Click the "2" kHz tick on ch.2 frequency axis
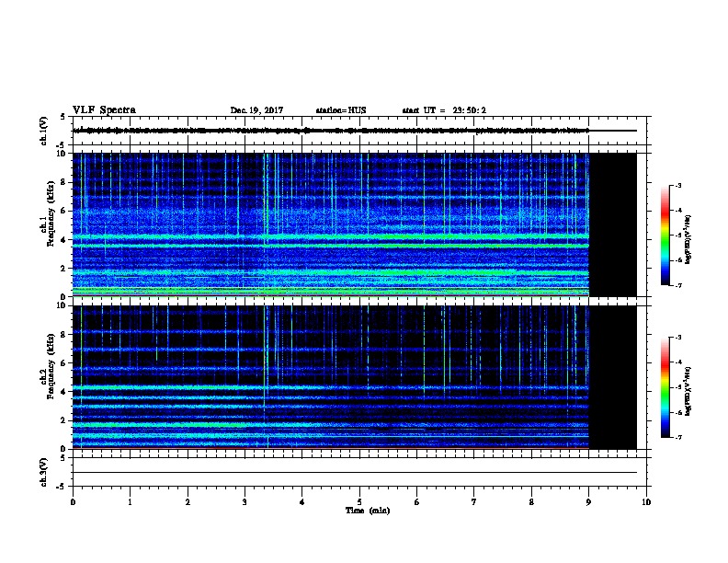 click(63, 420)
